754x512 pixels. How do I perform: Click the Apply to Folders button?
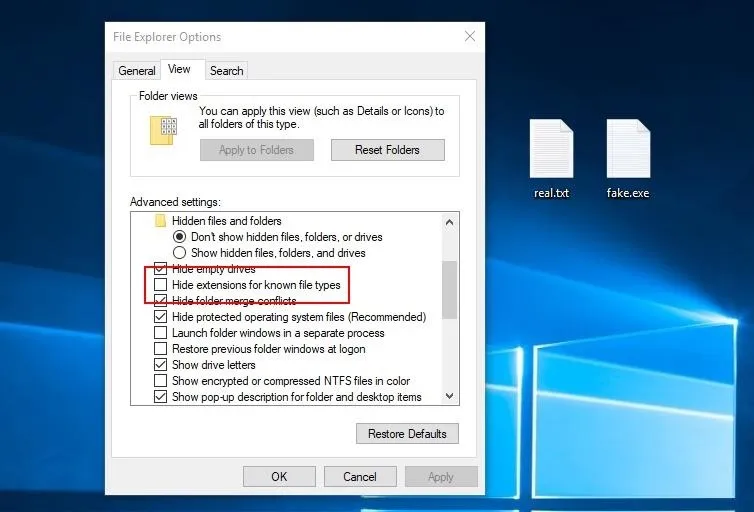coord(257,150)
